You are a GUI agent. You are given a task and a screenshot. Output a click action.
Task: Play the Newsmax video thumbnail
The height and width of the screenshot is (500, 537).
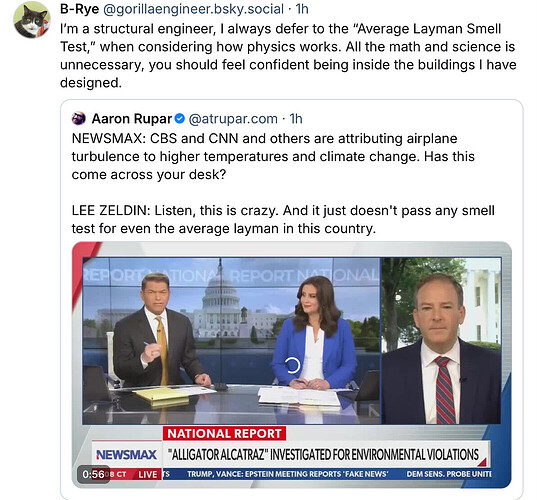(x=292, y=364)
